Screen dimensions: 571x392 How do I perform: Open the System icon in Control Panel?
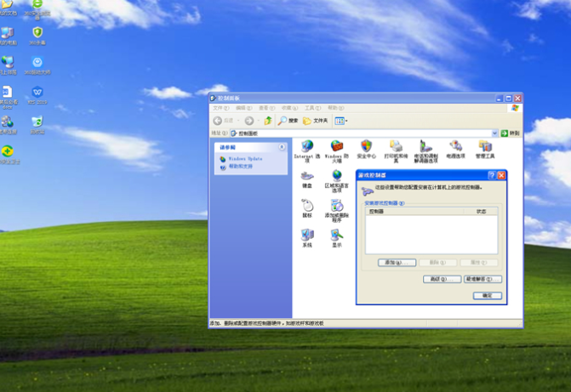(x=307, y=238)
